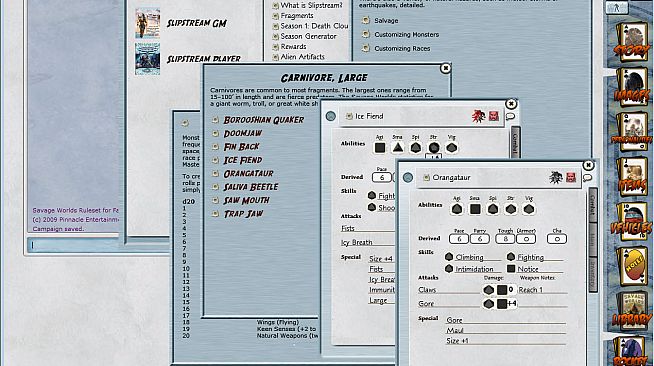Viewport: 654px width, 366px height.
Task: Click the Ice Fiend red token icon
Action: [478, 116]
